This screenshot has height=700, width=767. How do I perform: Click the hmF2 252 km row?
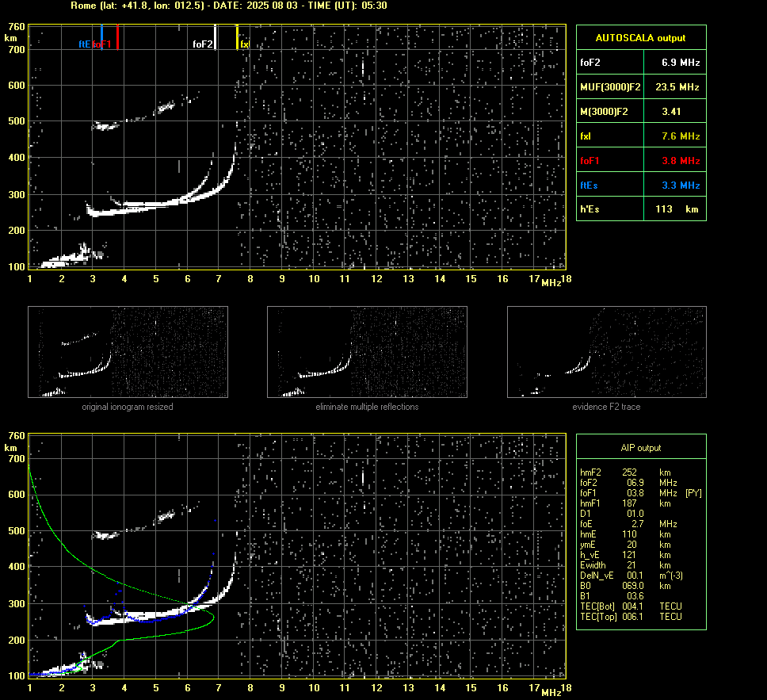point(625,472)
